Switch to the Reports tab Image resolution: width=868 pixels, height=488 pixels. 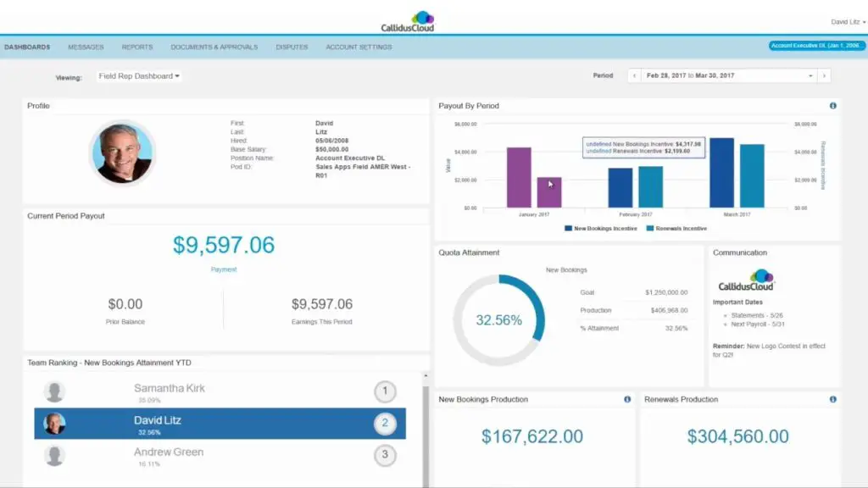coord(137,47)
